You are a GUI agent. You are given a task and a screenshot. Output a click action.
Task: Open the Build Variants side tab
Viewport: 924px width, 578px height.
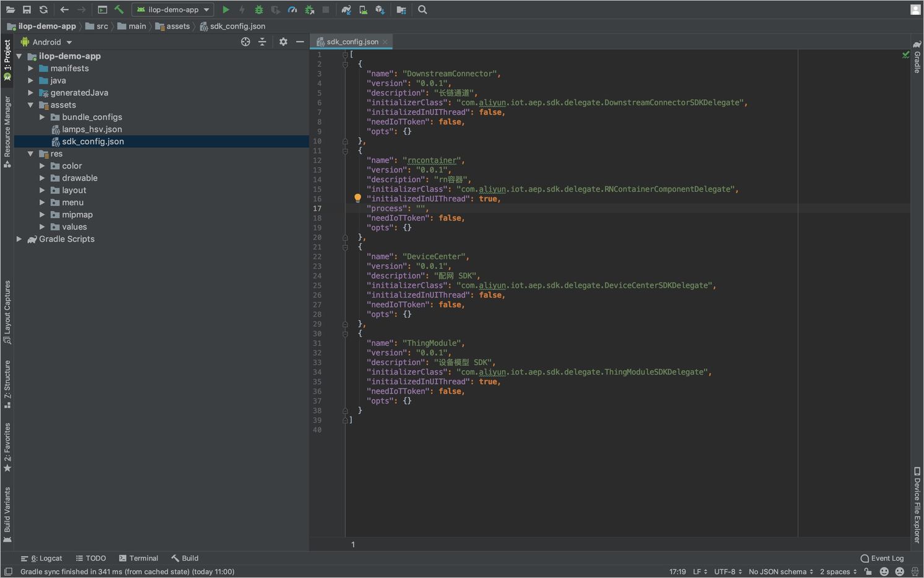(7, 515)
